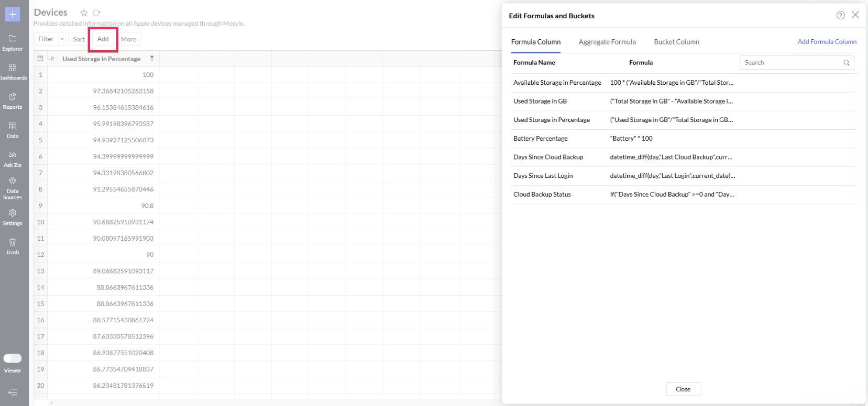Click Close button in formulas dialog
Viewport: 868px width, 406px height.
683,389
